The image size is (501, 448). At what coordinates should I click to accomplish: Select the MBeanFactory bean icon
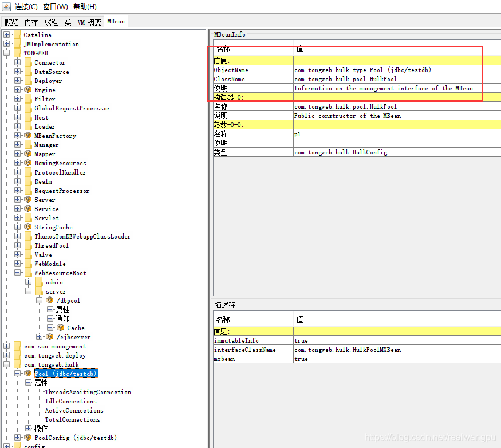(28, 136)
